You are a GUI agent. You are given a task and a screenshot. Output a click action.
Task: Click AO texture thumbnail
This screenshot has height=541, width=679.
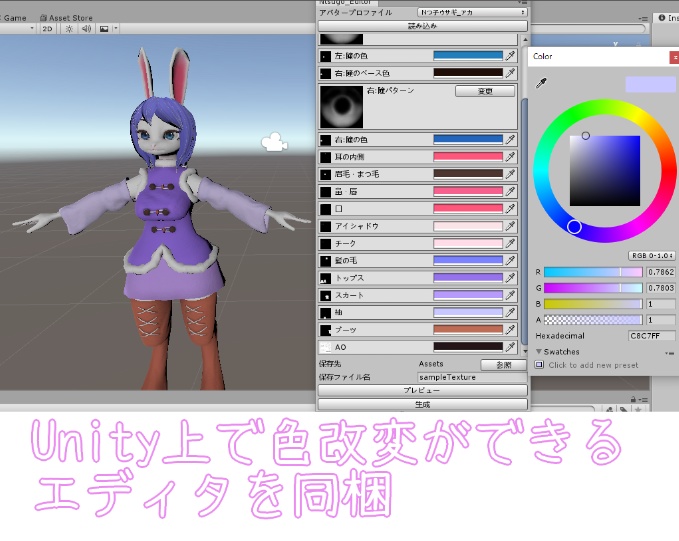325,347
